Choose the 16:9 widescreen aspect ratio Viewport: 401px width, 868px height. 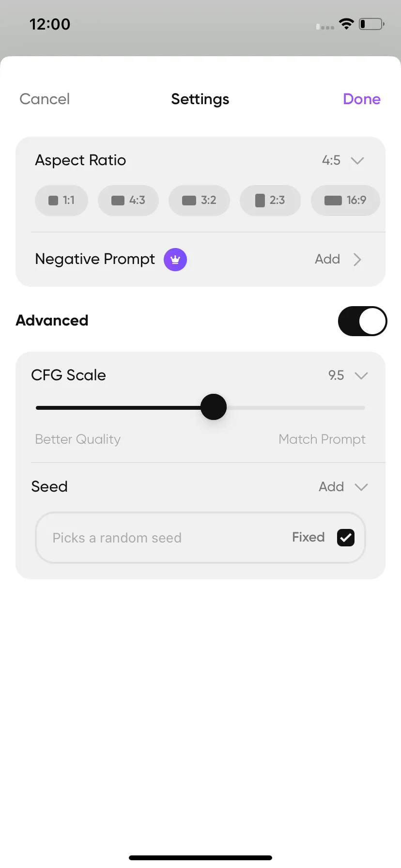345,200
